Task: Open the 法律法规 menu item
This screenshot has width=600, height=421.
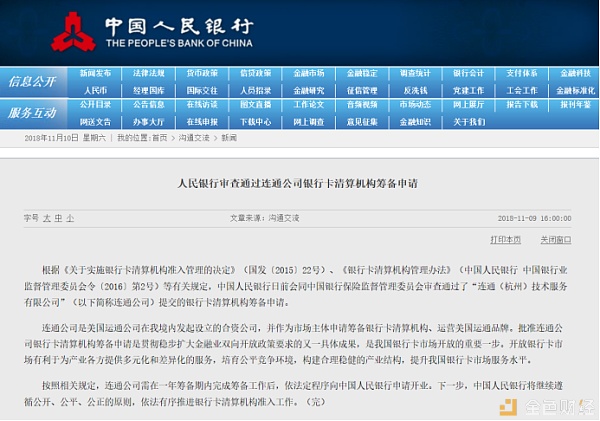Action: pos(148,73)
